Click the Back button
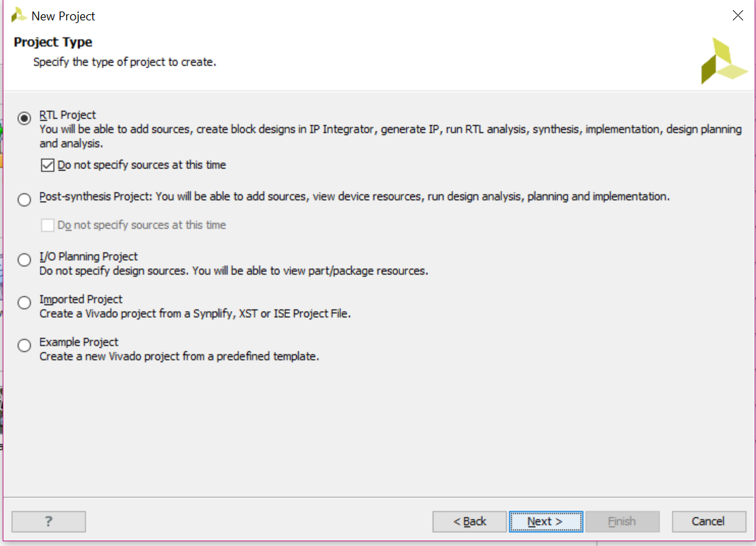The height and width of the screenshot is (546, 756). tap(469, 522)
